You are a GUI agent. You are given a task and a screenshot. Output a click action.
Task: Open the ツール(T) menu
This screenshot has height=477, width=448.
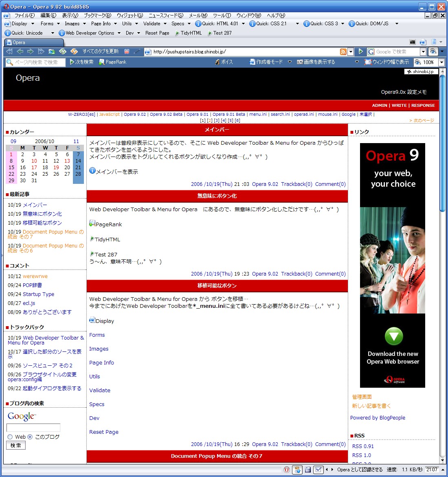[222, 15]
